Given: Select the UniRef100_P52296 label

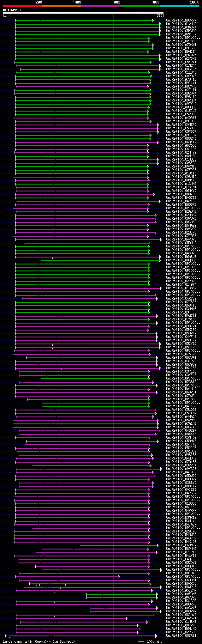Looking at the screenshot, I should point(181,448).
